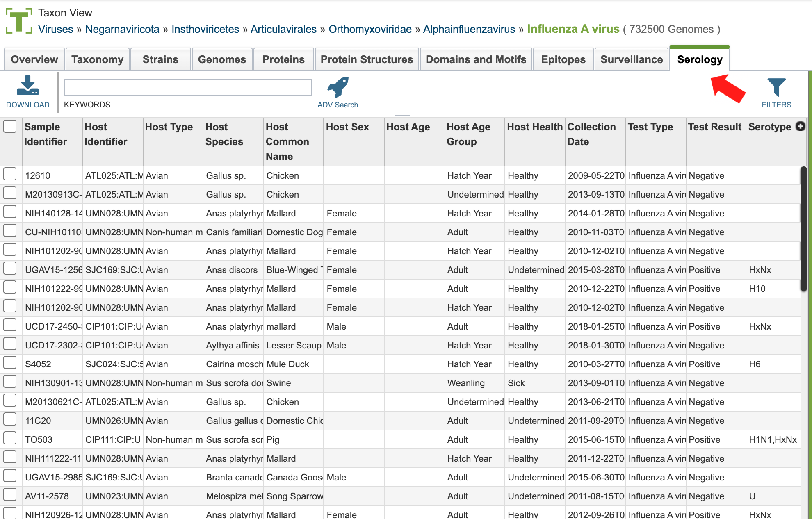Select checkbox for sample NIH140128-14
Screen dimensions: 812x519
point(10,212)
